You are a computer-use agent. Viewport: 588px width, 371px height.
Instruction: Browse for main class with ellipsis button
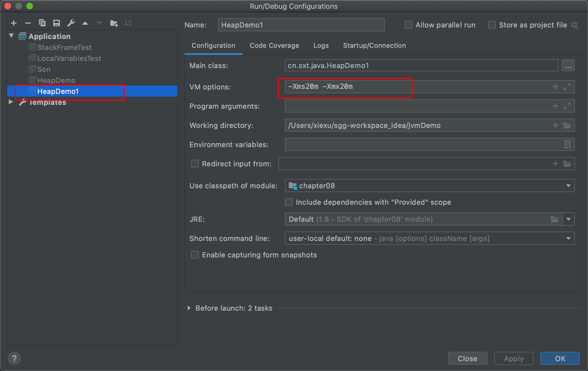tap(568, 66)
